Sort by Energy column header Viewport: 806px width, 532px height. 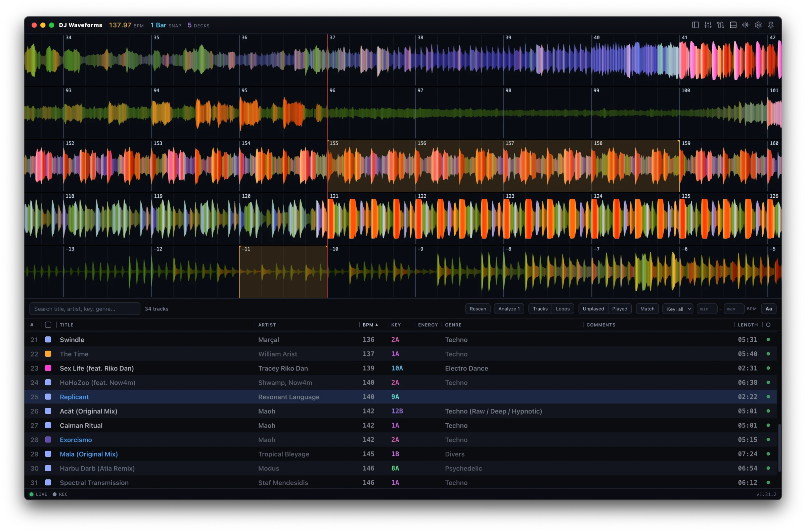[428, 325]
